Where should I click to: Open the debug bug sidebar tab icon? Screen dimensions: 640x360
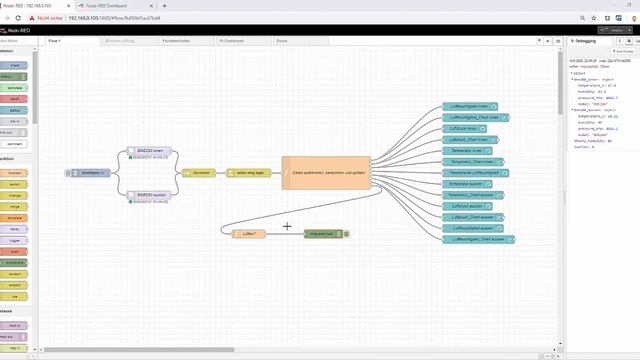[629, 41]
